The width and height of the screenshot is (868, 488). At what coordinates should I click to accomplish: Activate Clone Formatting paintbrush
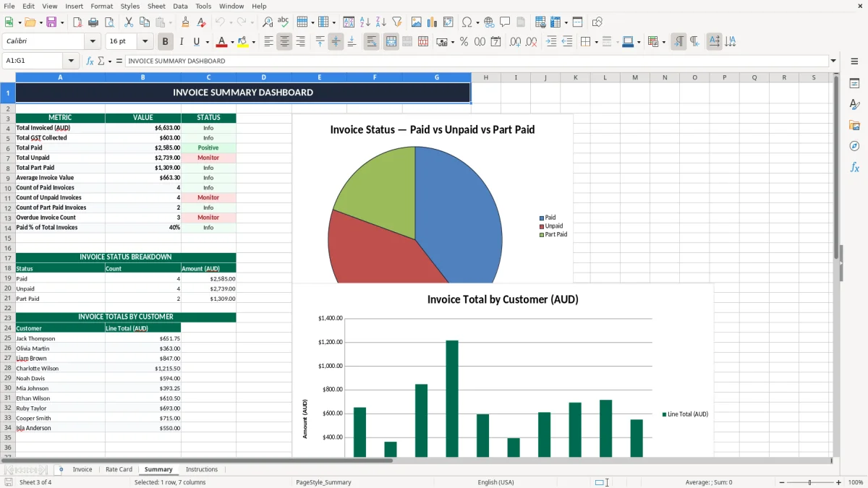(185, 22)
